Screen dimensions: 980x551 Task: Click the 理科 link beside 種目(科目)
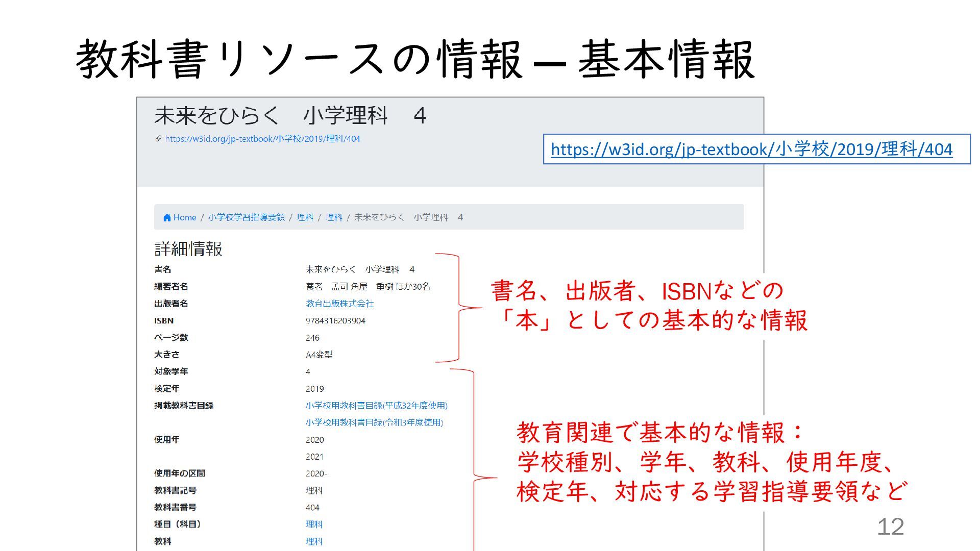point(314,524)
